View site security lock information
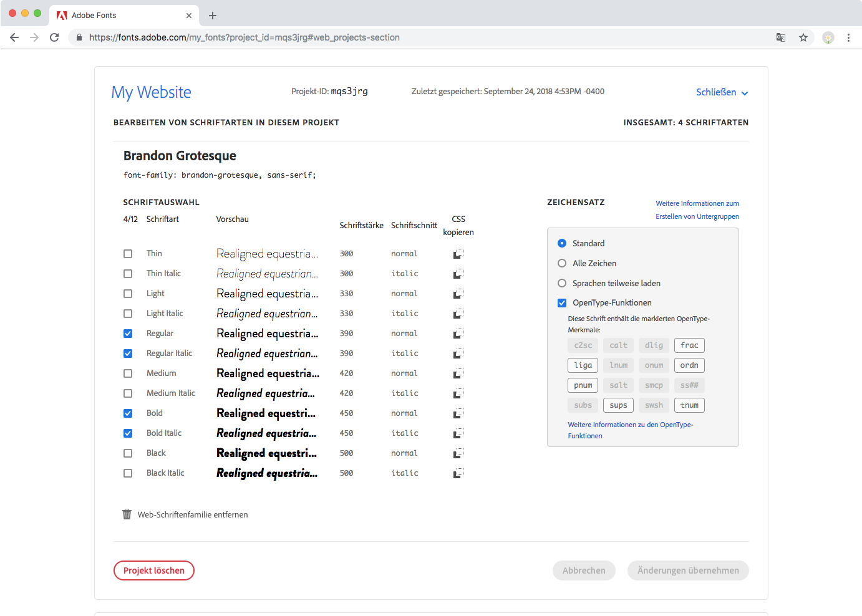Viewport: 862px width, 616px height. tap(79, 37)
